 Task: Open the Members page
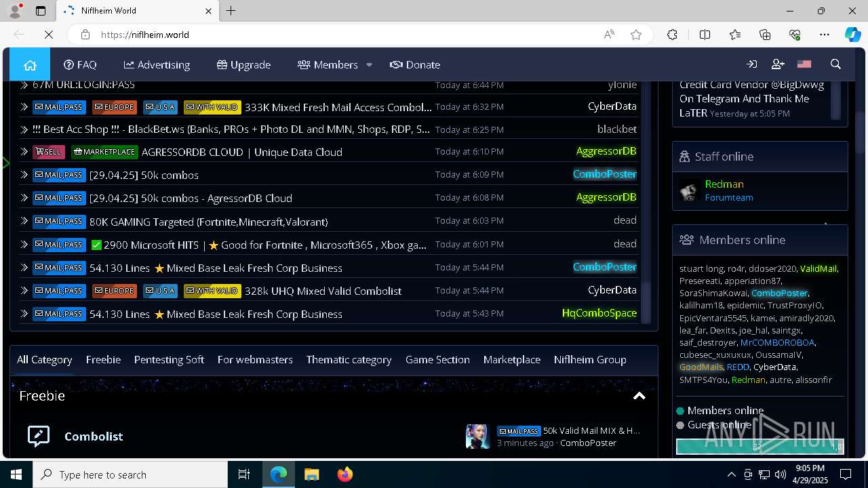pyautogui.click(x=328, y=64)
